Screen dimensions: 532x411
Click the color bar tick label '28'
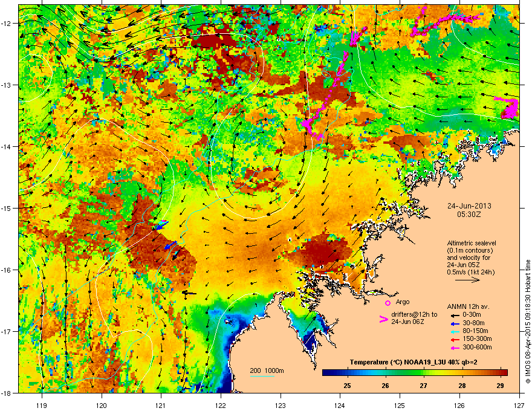coord(462,386)
